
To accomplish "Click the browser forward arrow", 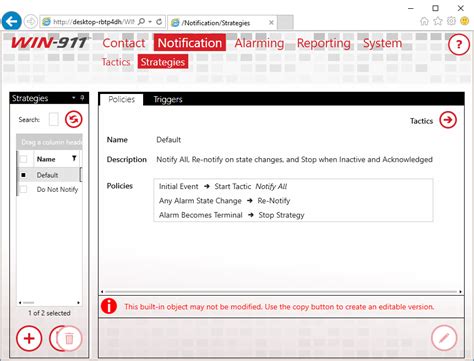I will click(31, 22).
